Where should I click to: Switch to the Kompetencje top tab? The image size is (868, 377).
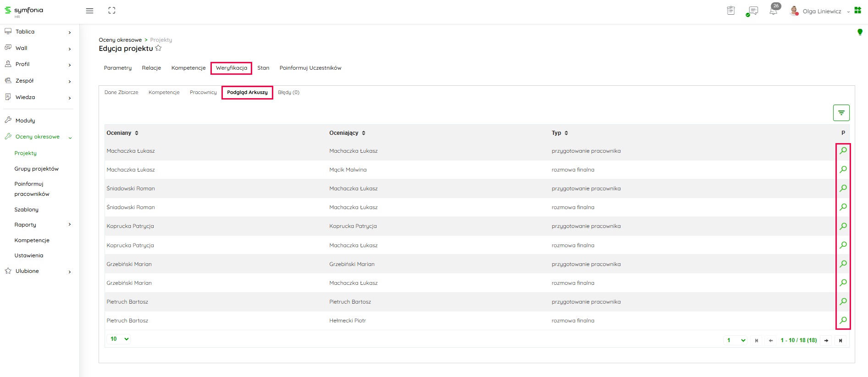(188, 68)
